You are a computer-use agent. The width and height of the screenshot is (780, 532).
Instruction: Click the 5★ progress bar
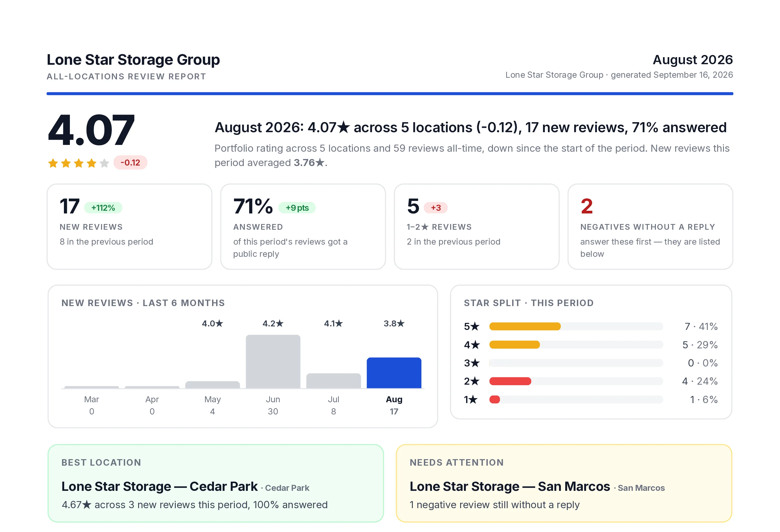576,326
